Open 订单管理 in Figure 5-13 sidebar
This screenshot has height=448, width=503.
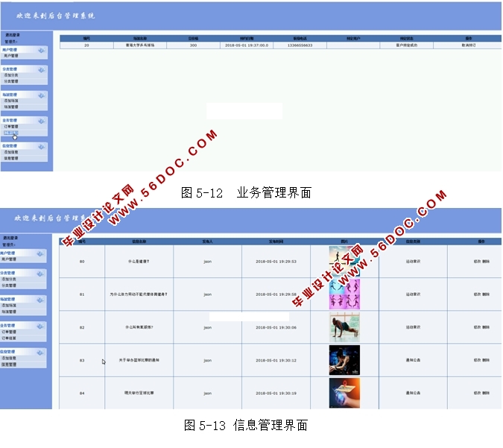[9, 332]
